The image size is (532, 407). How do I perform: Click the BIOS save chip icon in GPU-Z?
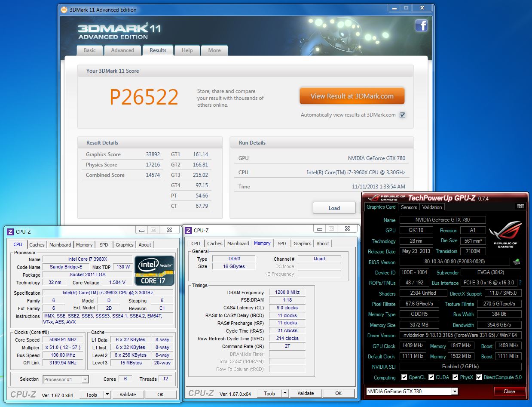pos(516,262)
